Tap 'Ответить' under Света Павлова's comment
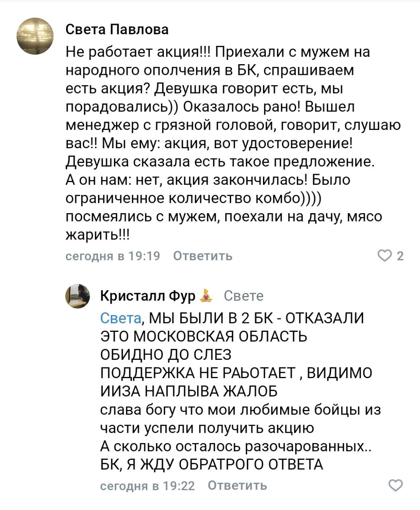This screenshot has height=510, width=420. point(203,256)
